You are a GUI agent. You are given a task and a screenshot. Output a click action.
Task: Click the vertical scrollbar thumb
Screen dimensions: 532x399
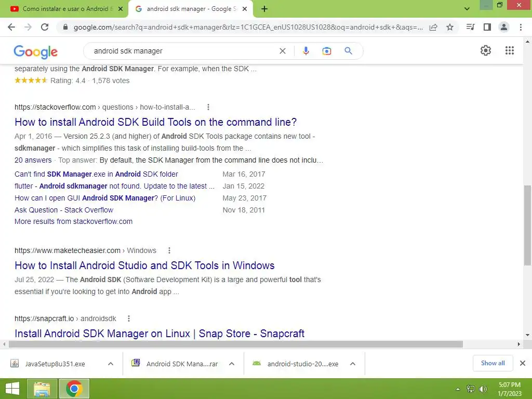click(x=528, y=225)
